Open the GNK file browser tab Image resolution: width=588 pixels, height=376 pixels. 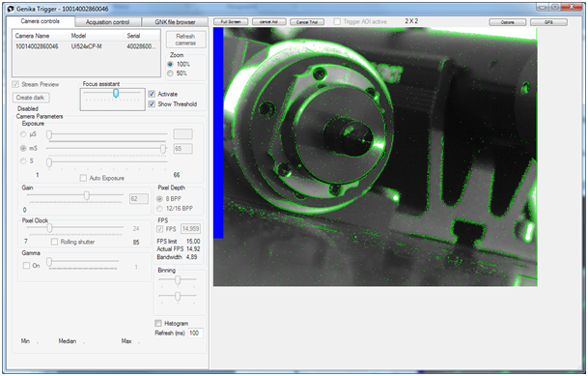175,22
